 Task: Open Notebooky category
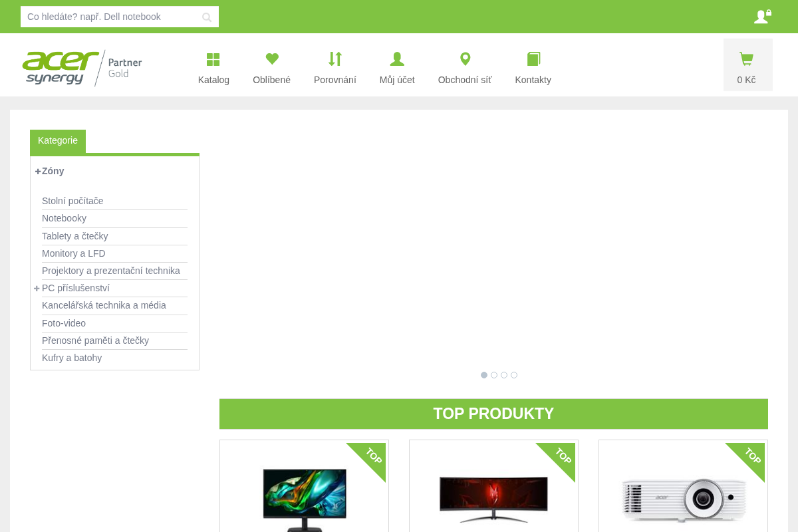64,218
